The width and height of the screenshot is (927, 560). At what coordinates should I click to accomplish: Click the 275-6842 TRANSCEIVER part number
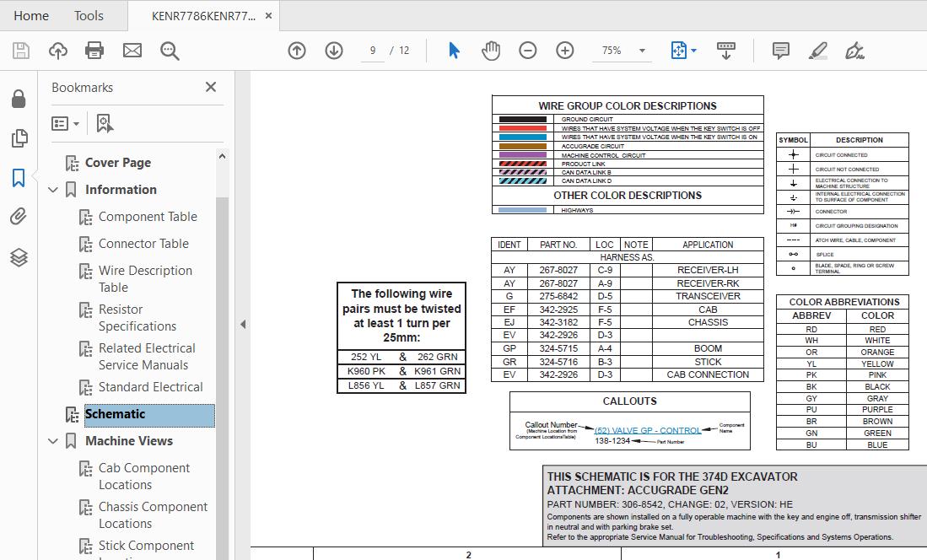558,296
